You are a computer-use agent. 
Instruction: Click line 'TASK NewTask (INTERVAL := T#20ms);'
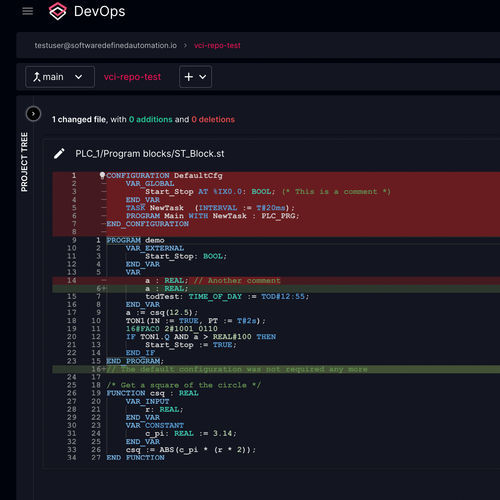click(210, 208)
